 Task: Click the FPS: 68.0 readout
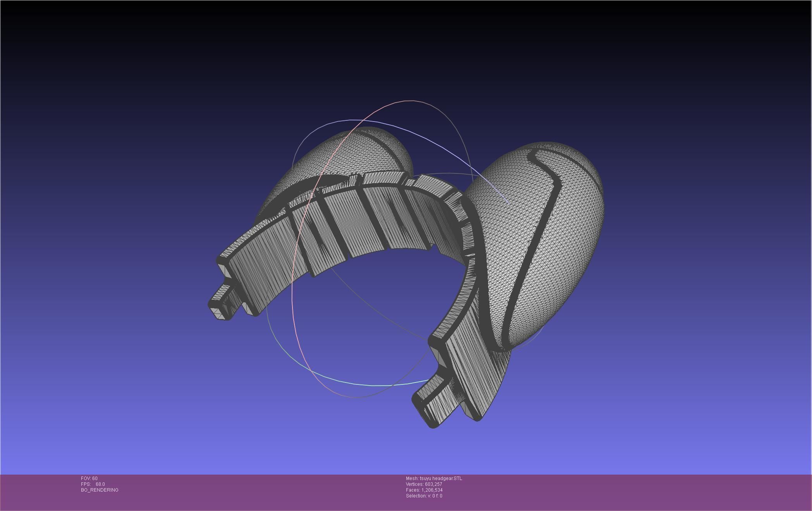coord(93,484)
